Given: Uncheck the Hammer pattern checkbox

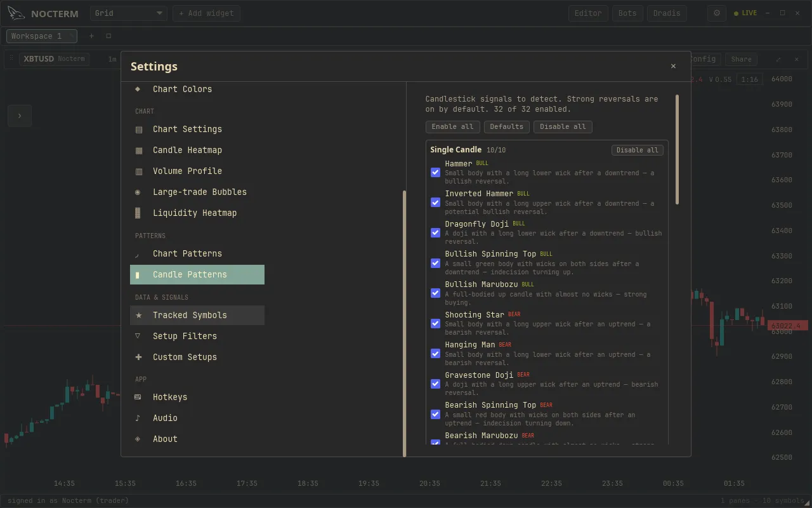Looking at the screenshot, I should click(435, 172).
